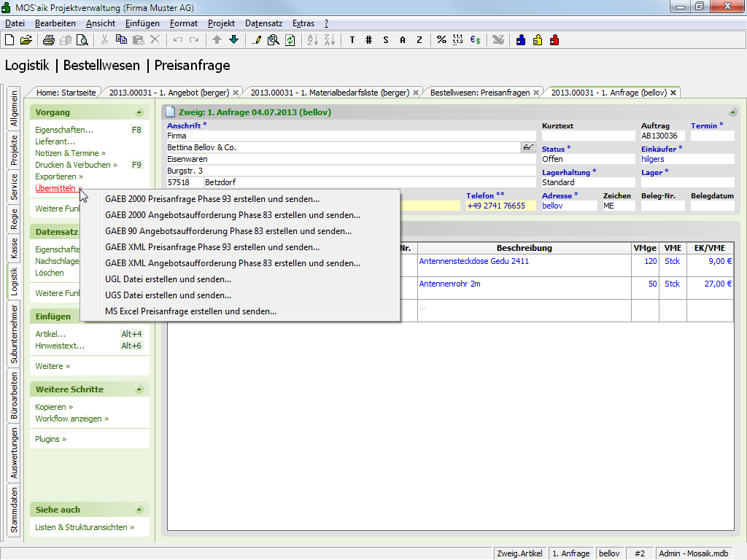Collapse the Zweig 1. Anfrage header panel
Image resolution: width=747 pixels, height=560 pixels.
(x=732, y=112)
